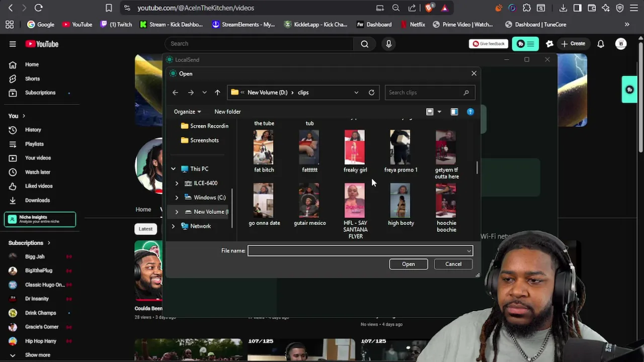Image resolution: width=644 pixels, height=362 pixels.
Task: Click the Open button in dialog
Action: 409,264
